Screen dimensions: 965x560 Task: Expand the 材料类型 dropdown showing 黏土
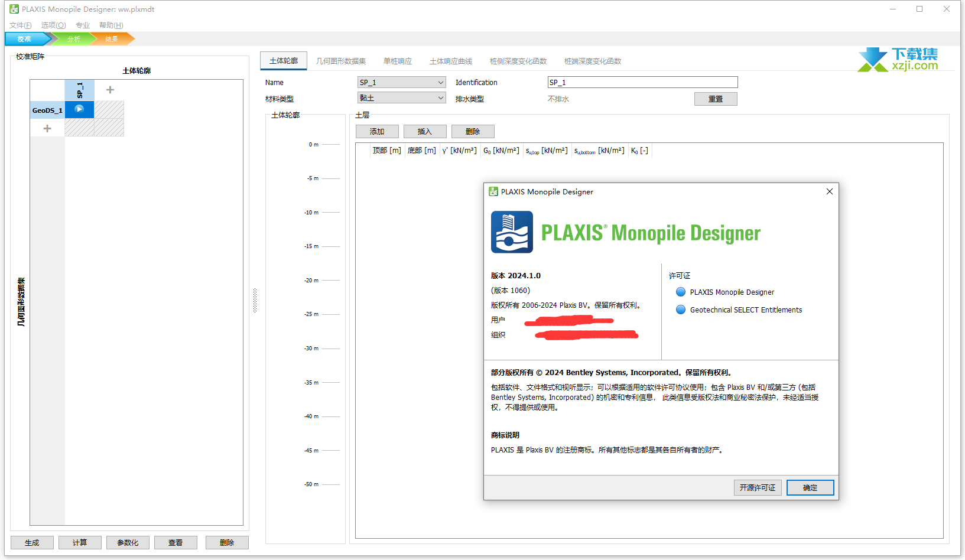(402, 98)
